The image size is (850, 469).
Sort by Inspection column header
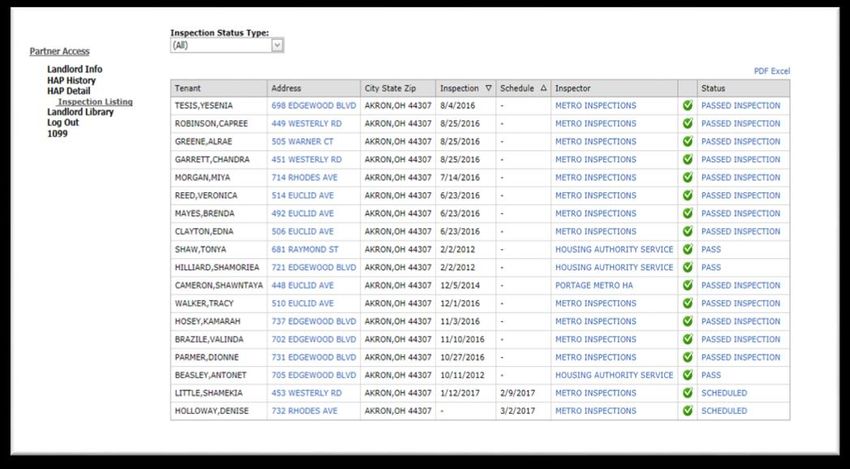tap(465, 88)
